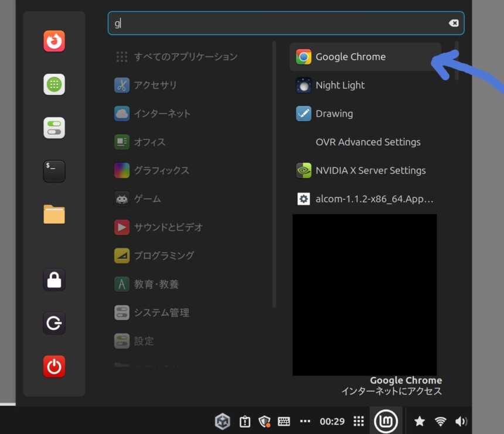
Task: Select 教育・教養 category
Action: 191,284
